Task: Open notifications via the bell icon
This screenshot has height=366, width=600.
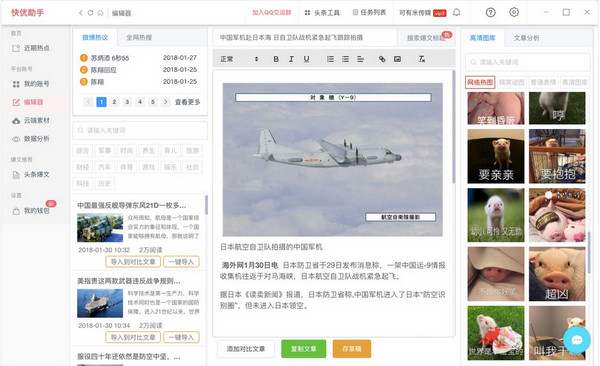Action: 457,12
